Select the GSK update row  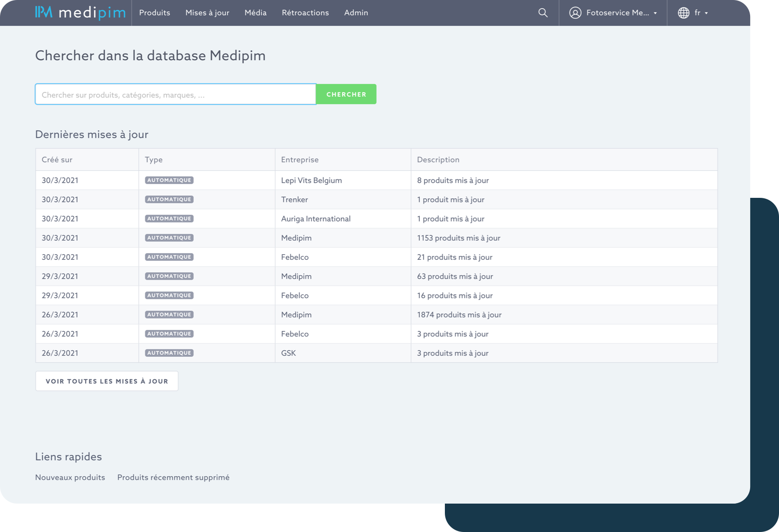point(288,353)
